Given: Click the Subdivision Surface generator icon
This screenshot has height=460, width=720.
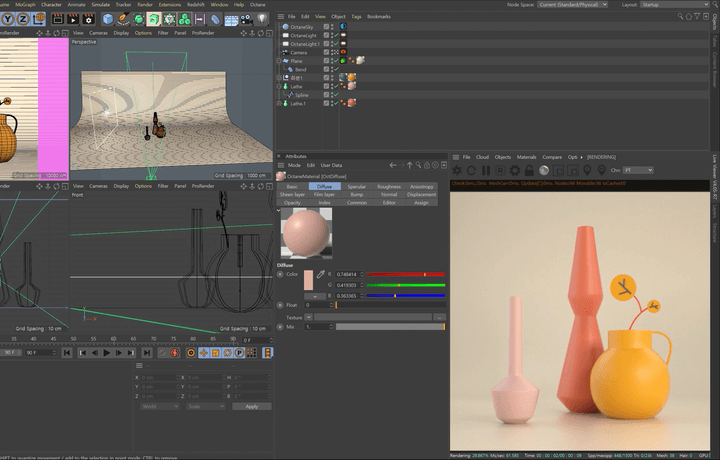Looking at the screenshot, I should [139, 19].
